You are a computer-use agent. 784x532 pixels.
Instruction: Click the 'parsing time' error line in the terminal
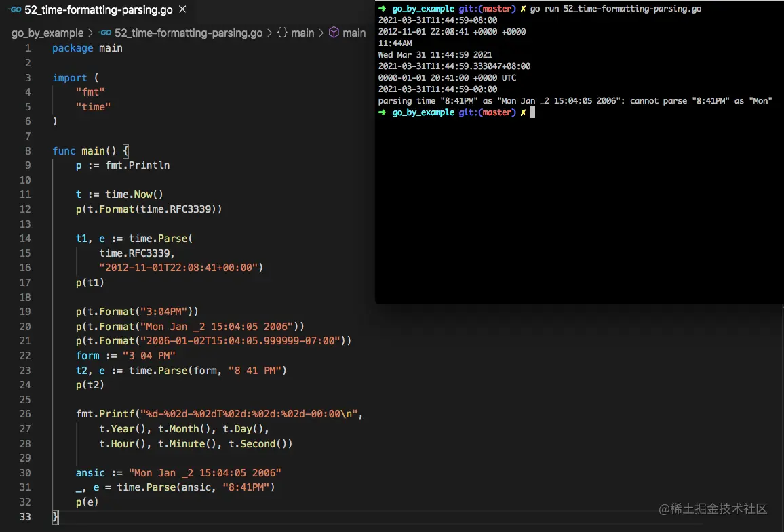coord(575,101)
